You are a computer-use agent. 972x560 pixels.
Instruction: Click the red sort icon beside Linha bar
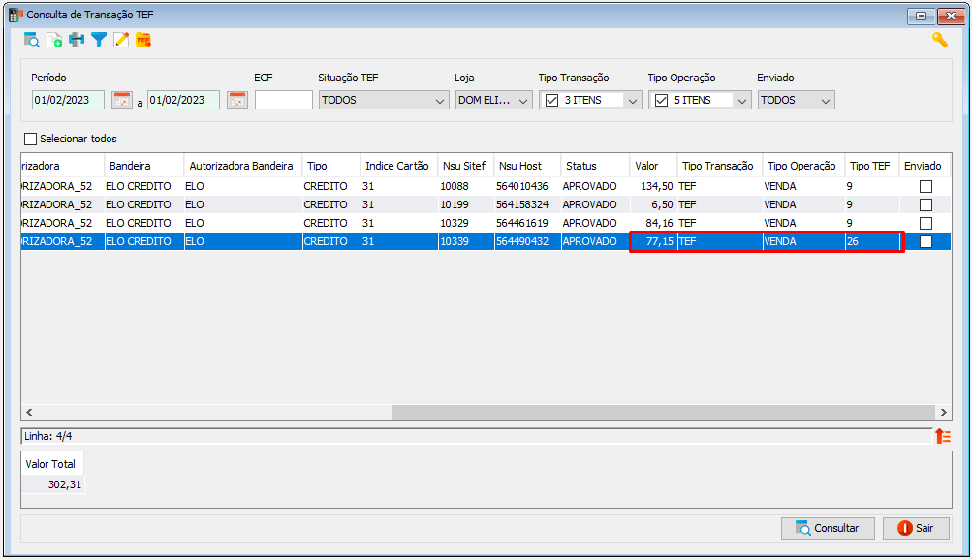click(943, 436)
